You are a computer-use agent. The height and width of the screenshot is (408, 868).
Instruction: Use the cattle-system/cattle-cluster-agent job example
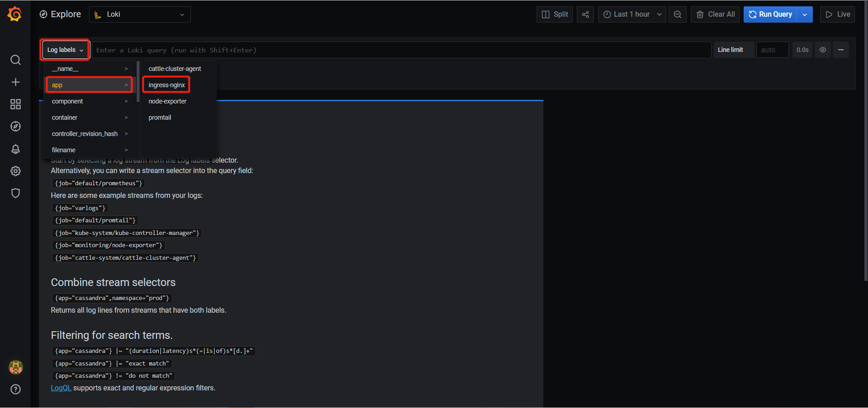click(125, 258)
